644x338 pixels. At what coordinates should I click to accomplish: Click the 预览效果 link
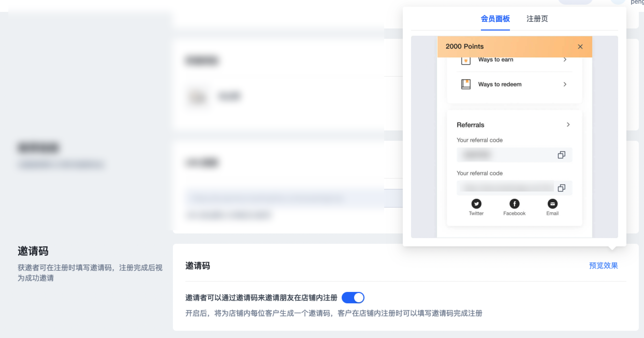(603, 266)
